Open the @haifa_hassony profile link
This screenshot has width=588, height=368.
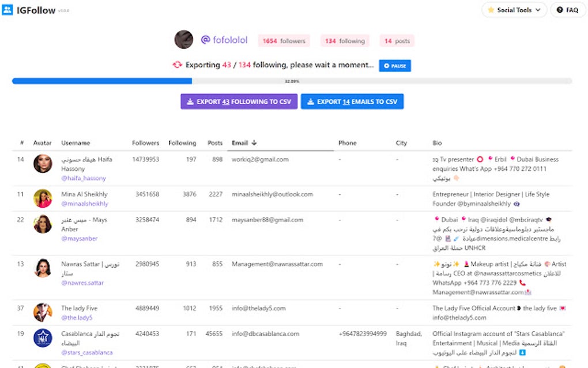point(84,178)
